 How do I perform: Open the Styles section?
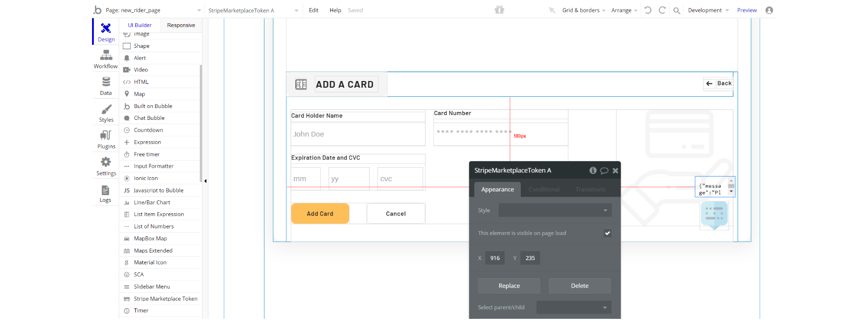pyautogui.click(x=106, y=113)
